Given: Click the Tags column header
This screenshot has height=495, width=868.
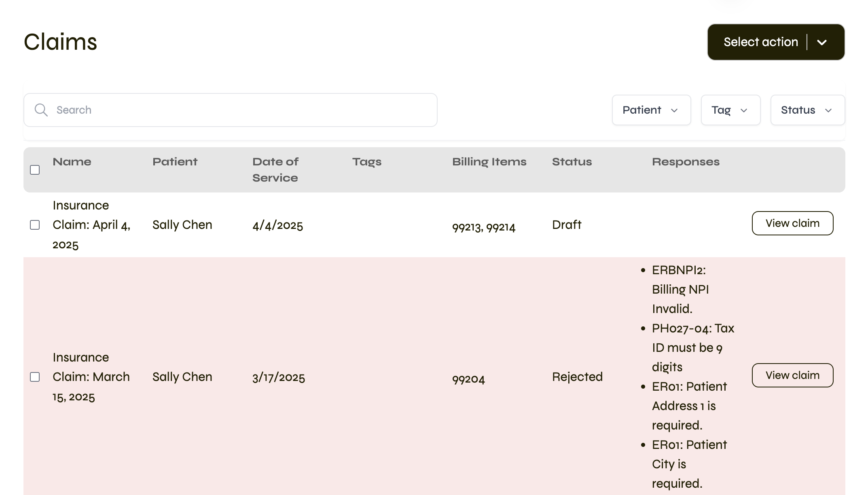Looking at the screenshot, I should pyautogui.click(x=367, y=162).
